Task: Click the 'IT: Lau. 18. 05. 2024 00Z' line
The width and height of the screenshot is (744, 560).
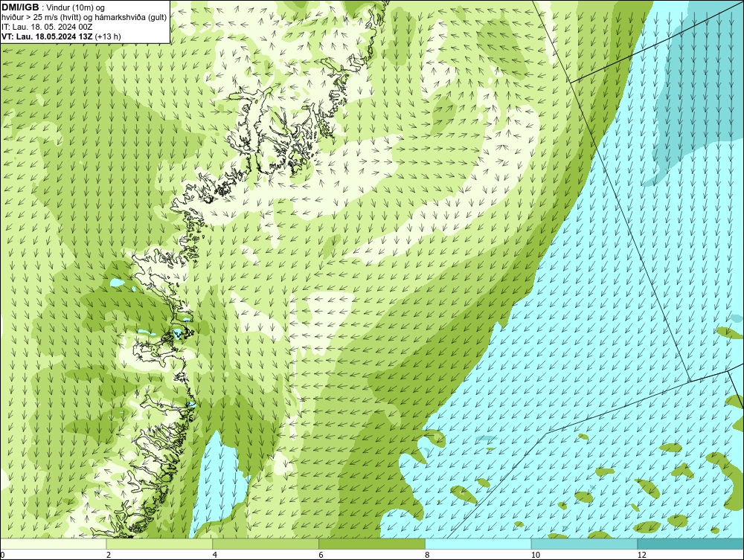Action: pos(47,27)
